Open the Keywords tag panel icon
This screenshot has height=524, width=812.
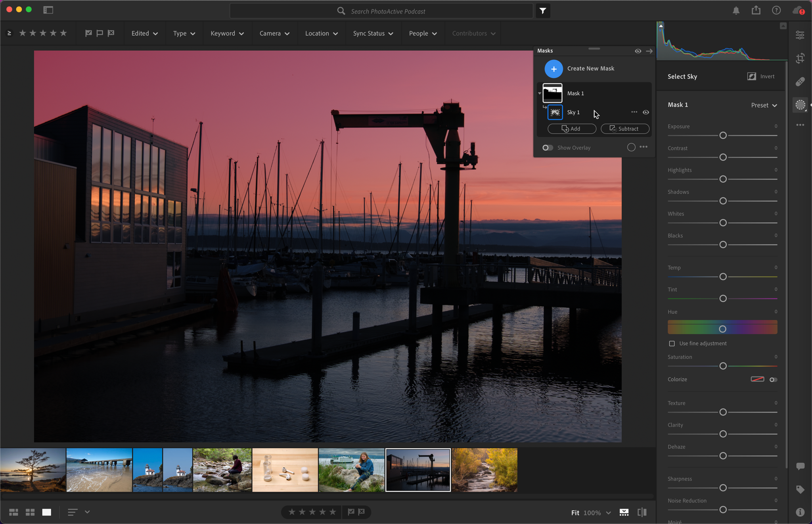[x=800, y=489]
